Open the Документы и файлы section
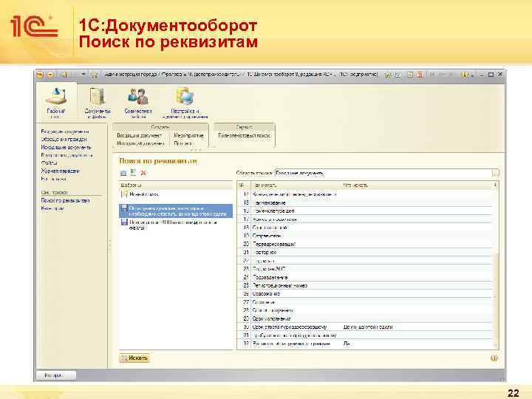 98,103
